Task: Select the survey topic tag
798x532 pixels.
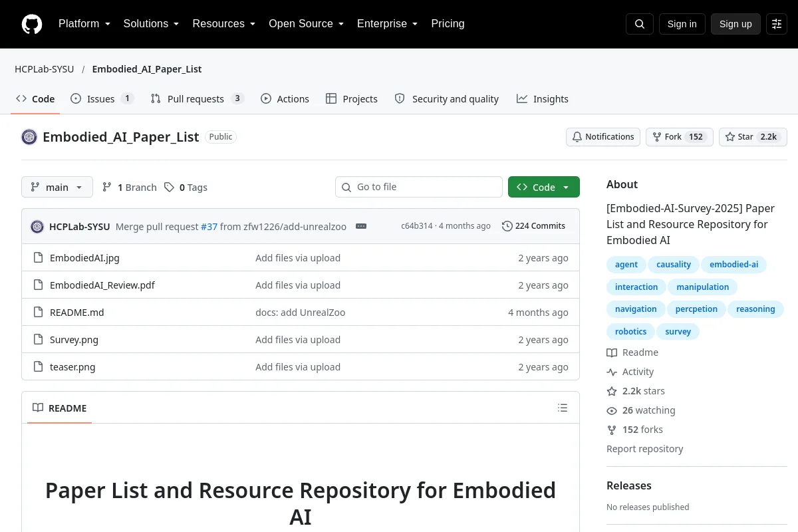Action: click(x=678, y=332)
